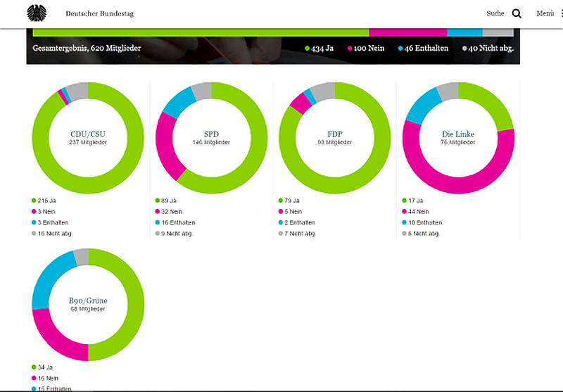This screenshot has width=563, height=392.
Task: Select the '79 Ja' text under FDP
Action: click(x=292, y=201)
